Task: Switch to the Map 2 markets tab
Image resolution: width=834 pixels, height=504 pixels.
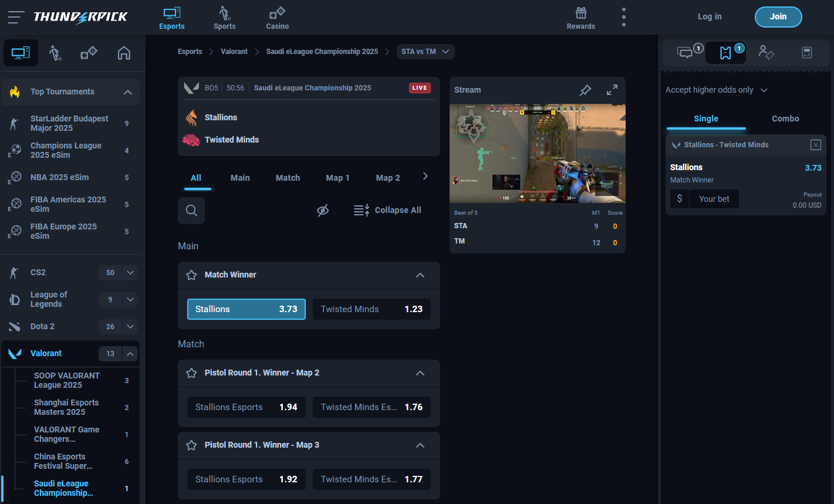Action: click(388, 178)
